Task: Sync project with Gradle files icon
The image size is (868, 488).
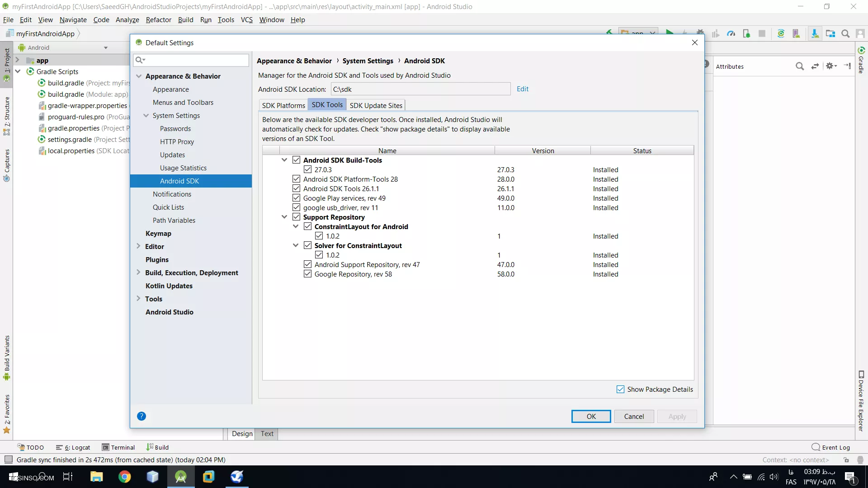Action: [x=781, y=34]
